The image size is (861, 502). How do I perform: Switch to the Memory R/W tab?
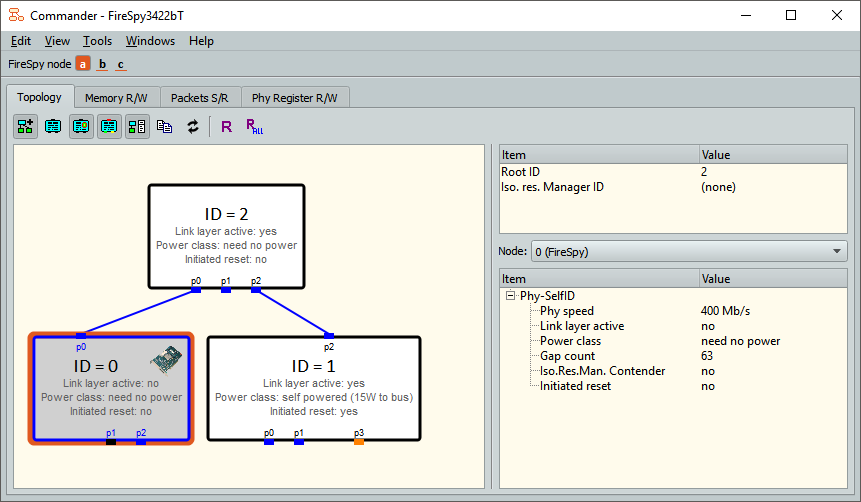pyautogui.click(x=116, y=98)
